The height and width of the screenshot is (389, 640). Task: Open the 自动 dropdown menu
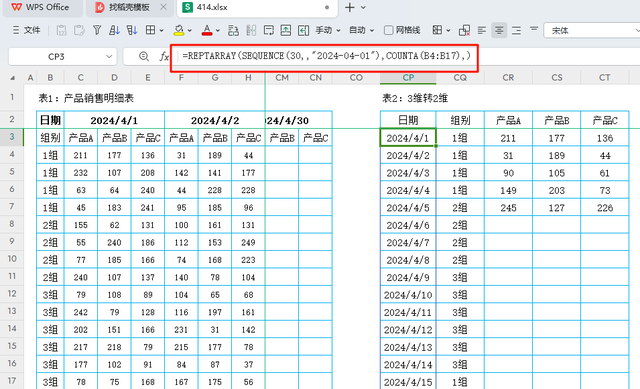[x=362, y=30]
